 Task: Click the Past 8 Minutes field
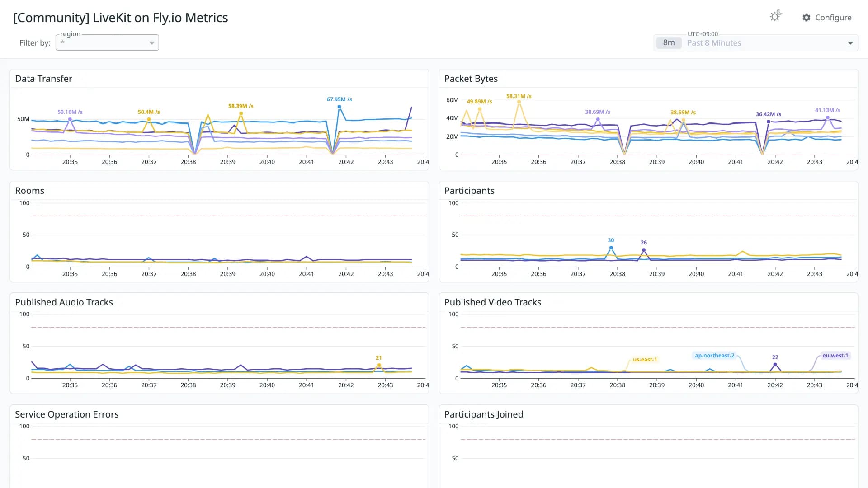click(756, 43)
